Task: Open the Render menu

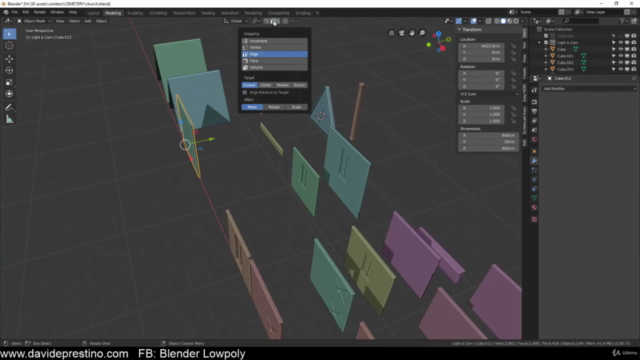Action: point(40,12)
